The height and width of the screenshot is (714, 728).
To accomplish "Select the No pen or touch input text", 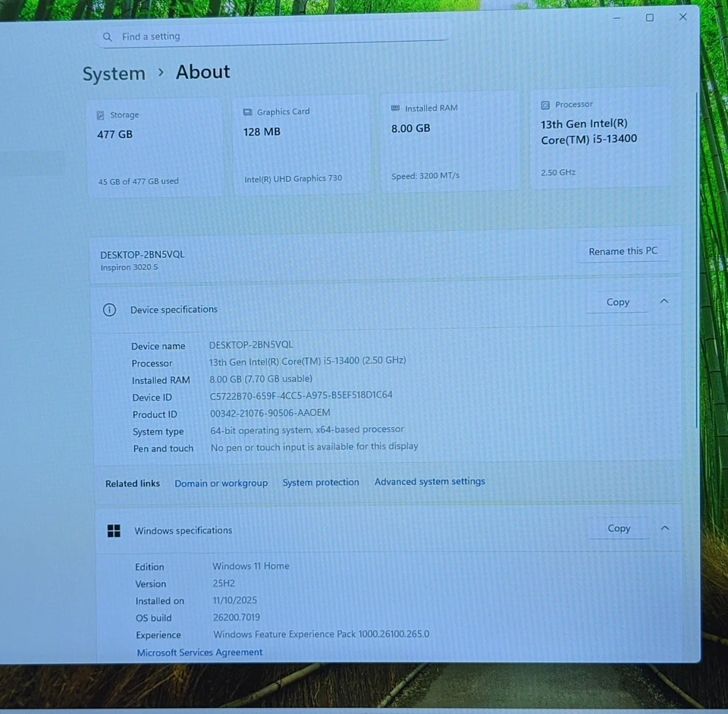I will [314, 446].
